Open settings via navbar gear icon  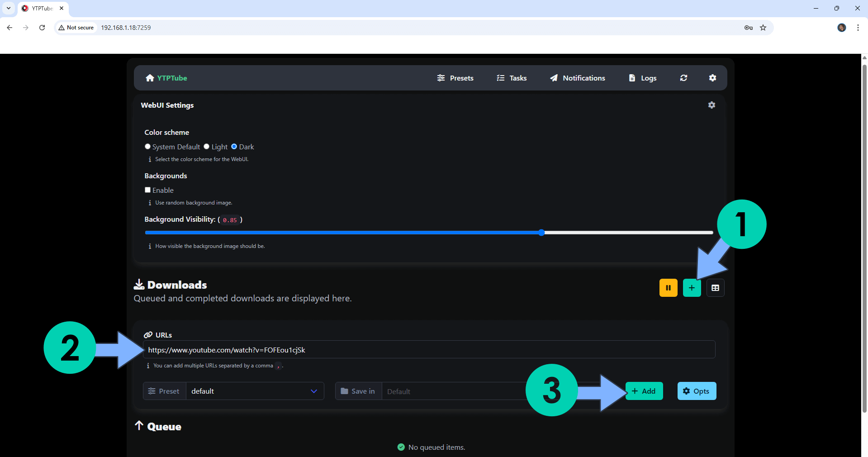712,78
